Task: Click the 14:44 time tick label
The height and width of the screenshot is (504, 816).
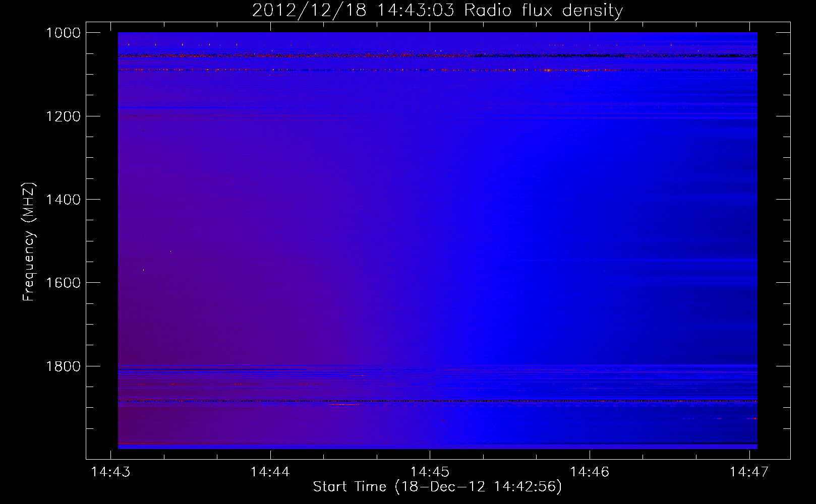Action: tap(270, 472)
